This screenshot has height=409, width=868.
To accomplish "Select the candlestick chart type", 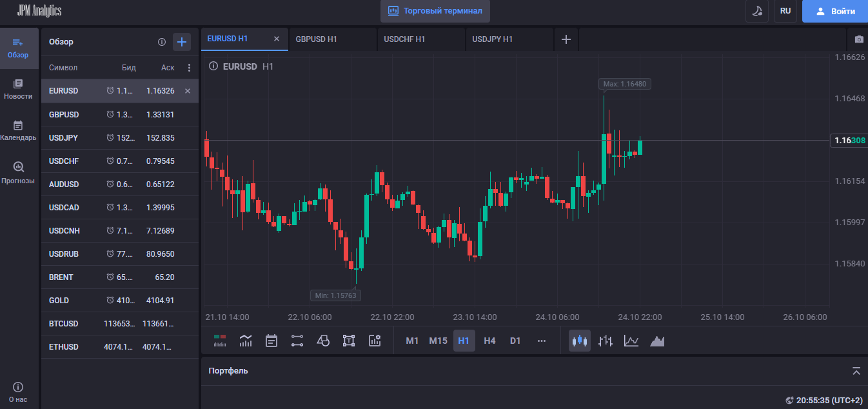I will point(579,341).
